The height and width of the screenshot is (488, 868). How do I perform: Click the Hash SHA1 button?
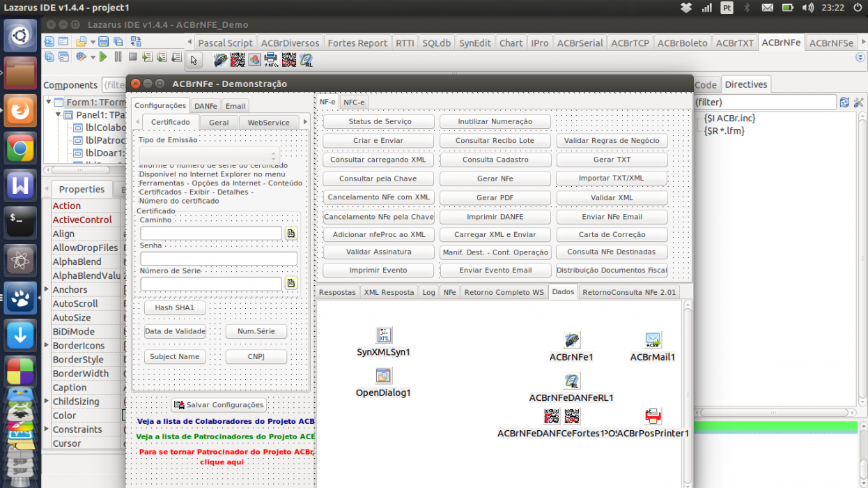pyautogui.click(x=175, y=307)
